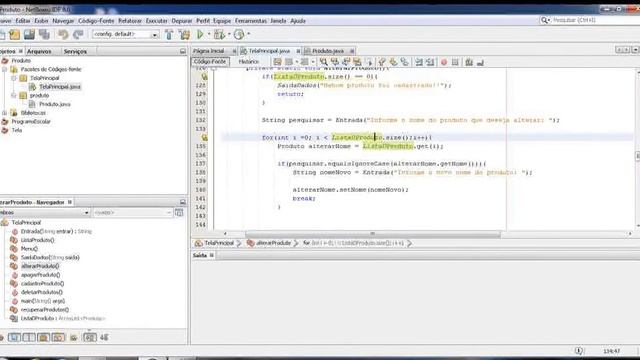Select the ProgramaEscolar project
This screenshot has width=640, height=360.
tap(31, 122)
